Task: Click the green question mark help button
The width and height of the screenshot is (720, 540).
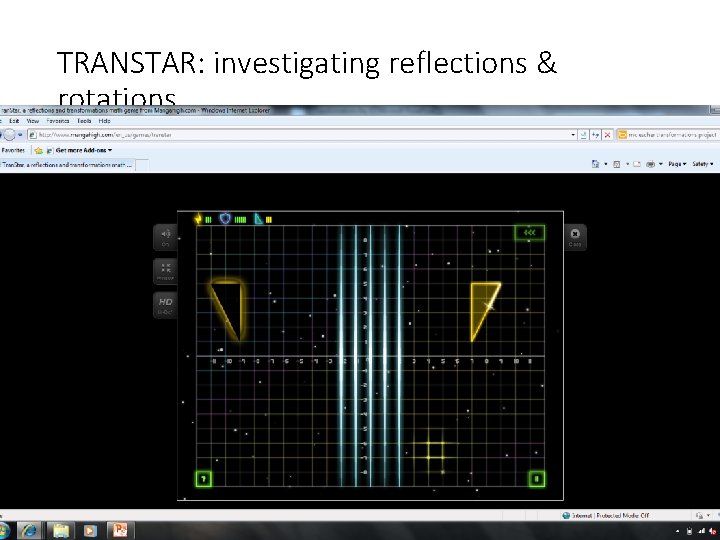Action: pyautogui.click(x=204, y=479)
